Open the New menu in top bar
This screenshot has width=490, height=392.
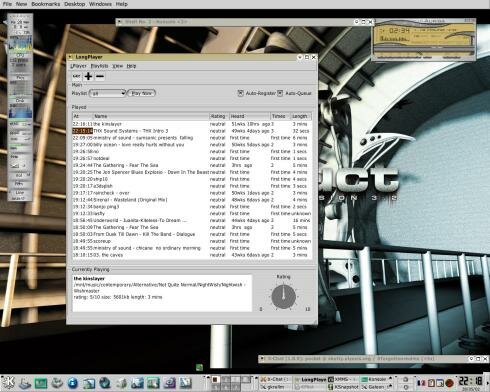21,4
